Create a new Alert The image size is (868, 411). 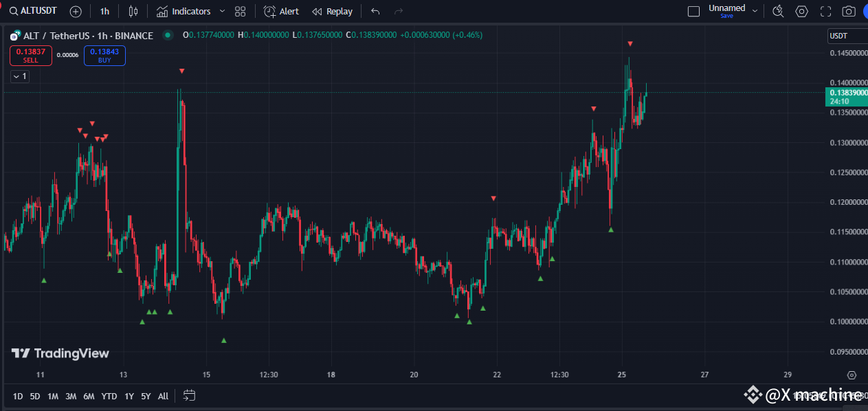[x=281, y=12]
